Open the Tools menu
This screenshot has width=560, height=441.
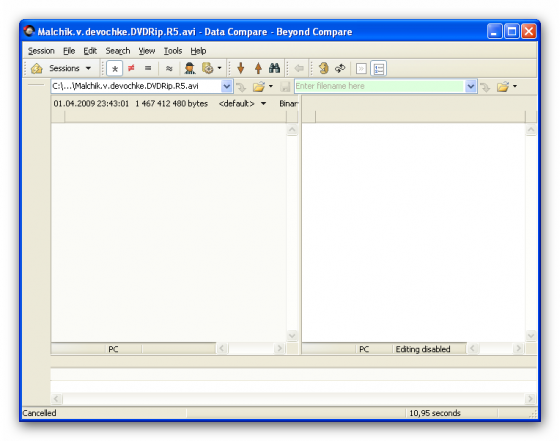click(x=173, y=51)
